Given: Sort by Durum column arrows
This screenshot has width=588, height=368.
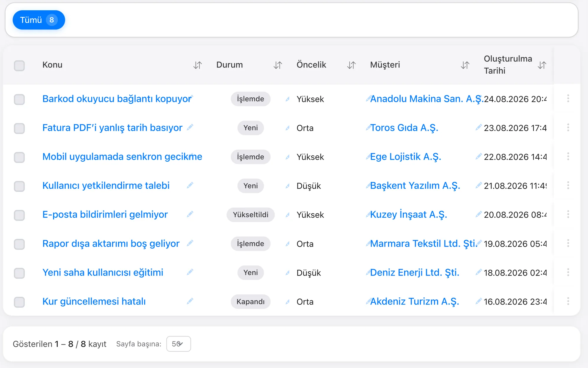Looking at the screenshot, I should coord(278,65).
